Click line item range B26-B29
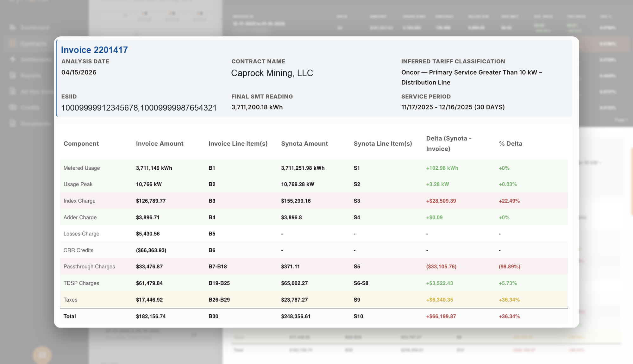This screenshot has height=364, width=633. click(x=219, y=300)
